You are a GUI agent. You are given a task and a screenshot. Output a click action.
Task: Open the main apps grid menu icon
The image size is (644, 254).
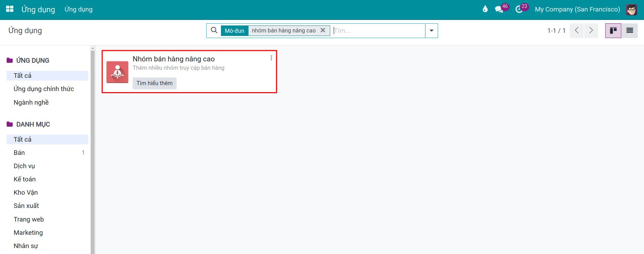click(x=10, y=9)
